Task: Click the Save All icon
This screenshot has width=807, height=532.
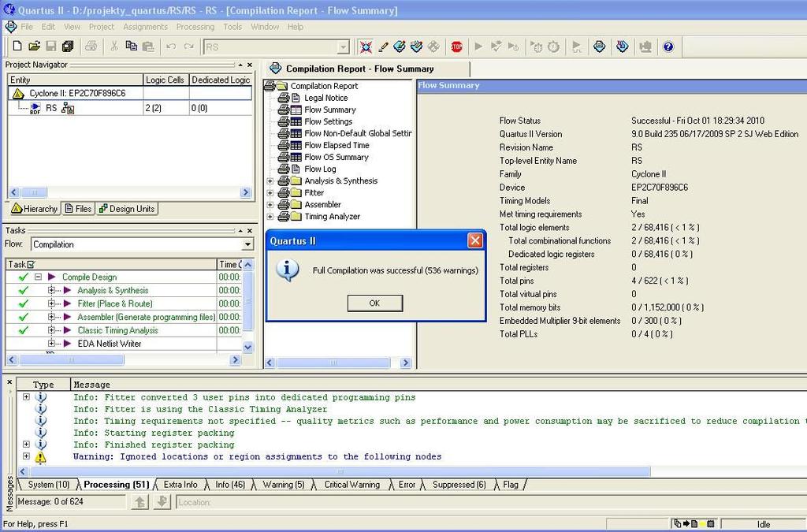Action: click(x=68, y=47)
